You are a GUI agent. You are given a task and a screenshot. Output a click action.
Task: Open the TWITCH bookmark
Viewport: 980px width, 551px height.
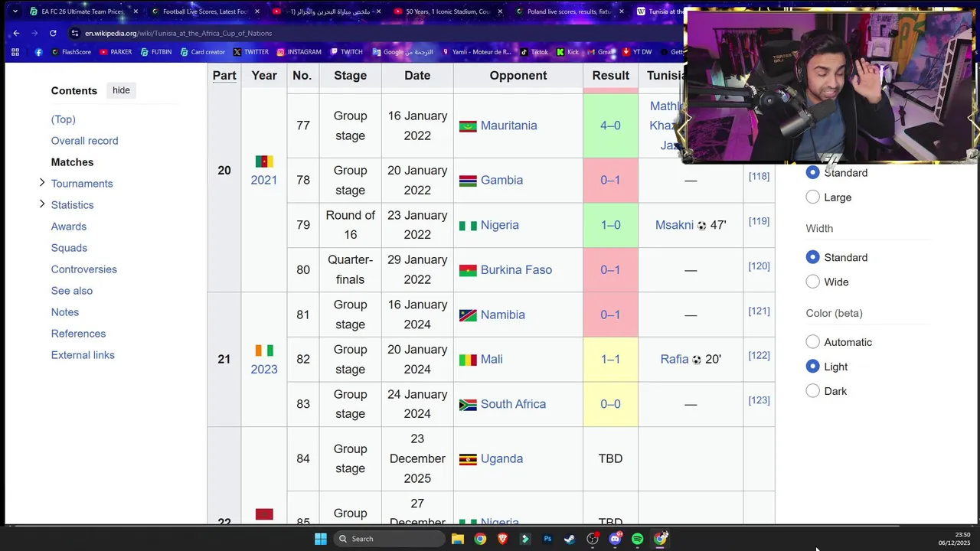pyautogui.click(x=347, y=52)
